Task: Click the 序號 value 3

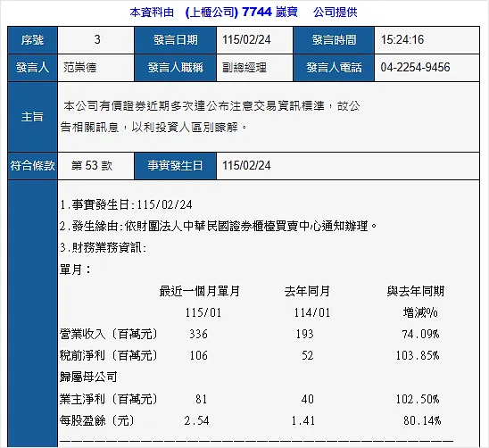Action: pos(97,39)
